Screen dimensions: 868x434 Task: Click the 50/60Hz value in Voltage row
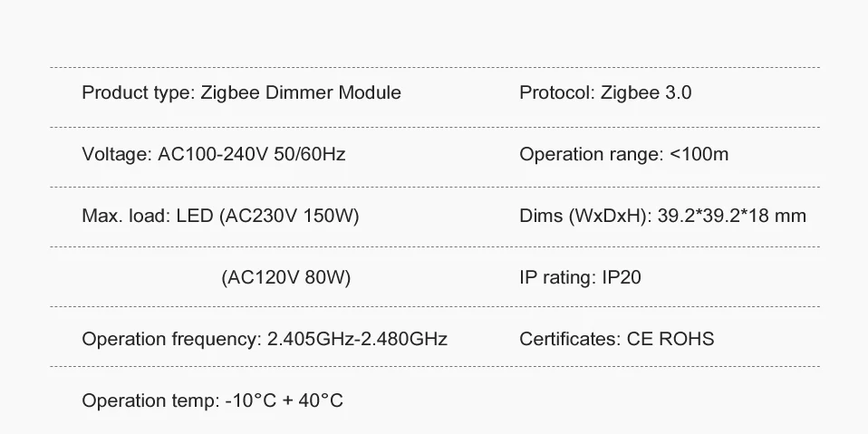pyautogui.click(x=310, y=154)
